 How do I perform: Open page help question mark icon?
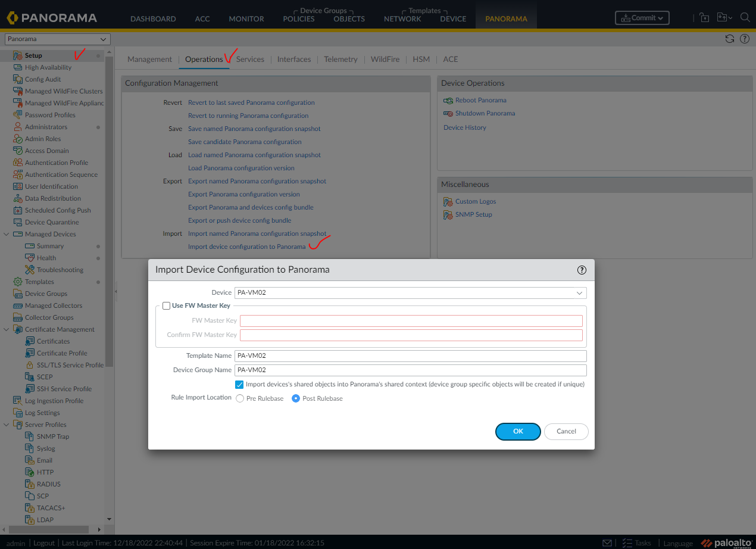tap(744, 39)
